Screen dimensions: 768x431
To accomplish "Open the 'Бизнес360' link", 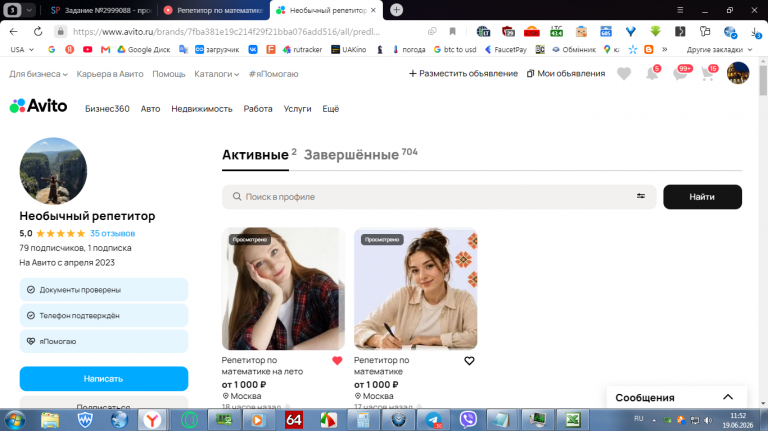I will pyautogui.click(x=107, y=109).
